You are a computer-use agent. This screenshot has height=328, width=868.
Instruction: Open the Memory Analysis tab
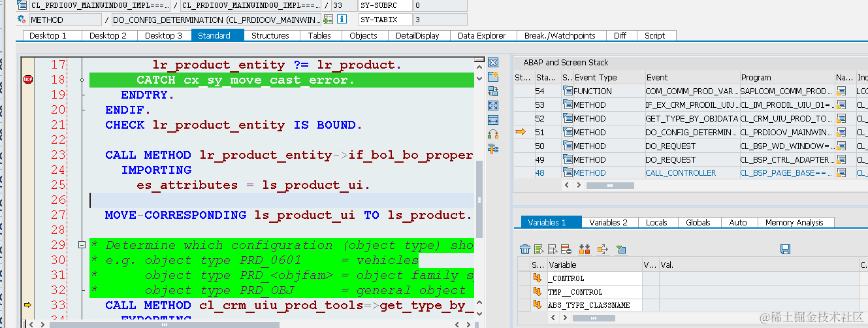point(794,222)
